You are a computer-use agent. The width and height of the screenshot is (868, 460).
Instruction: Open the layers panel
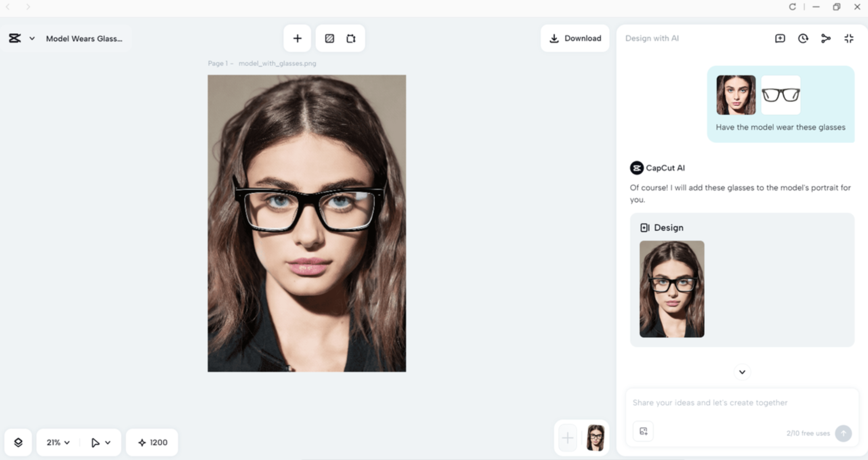pyautogui.click(x=19, y=442)
